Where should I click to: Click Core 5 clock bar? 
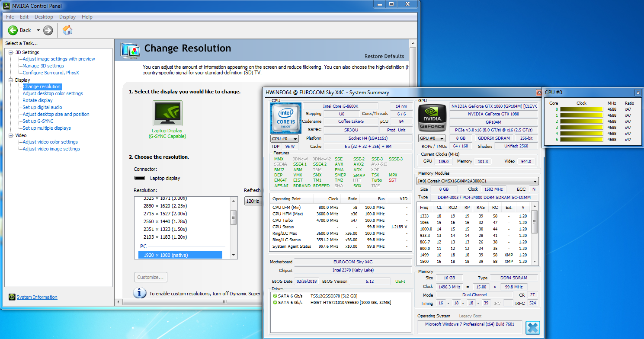click(x=582, y=140)
